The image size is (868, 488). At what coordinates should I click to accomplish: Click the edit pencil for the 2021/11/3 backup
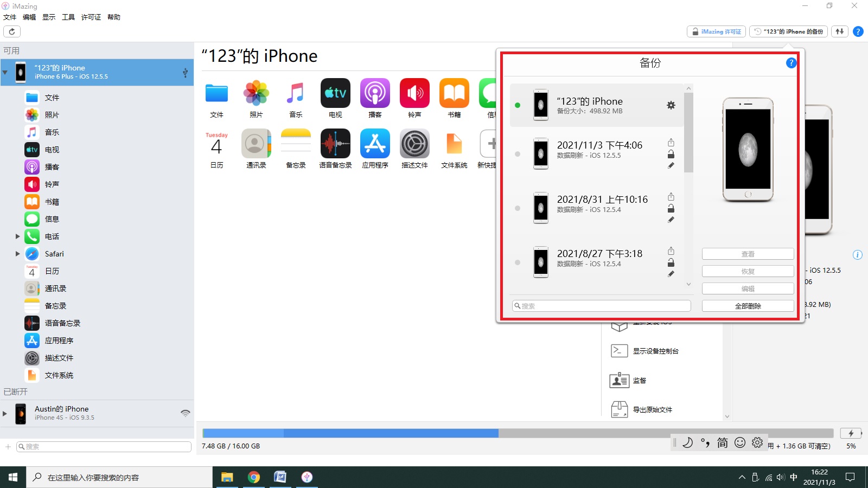[671, 166]
